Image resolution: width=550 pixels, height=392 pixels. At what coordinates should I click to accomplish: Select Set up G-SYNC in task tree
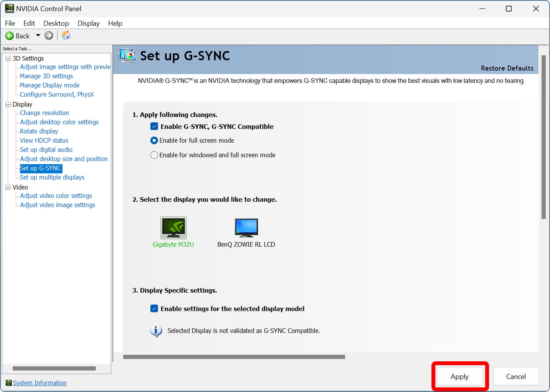point(41,168)
